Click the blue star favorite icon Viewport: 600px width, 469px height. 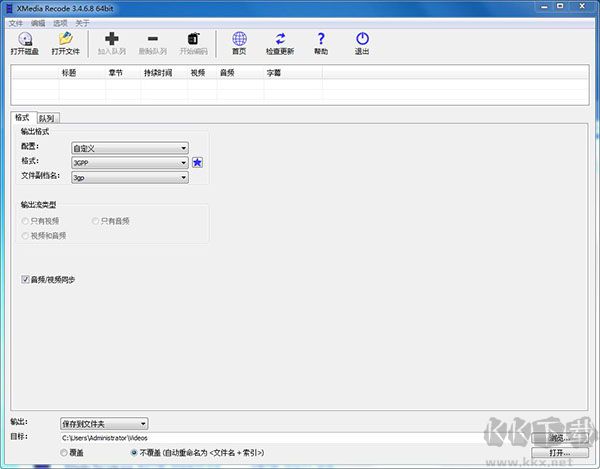pyautogui.click(x=197, y=163)
